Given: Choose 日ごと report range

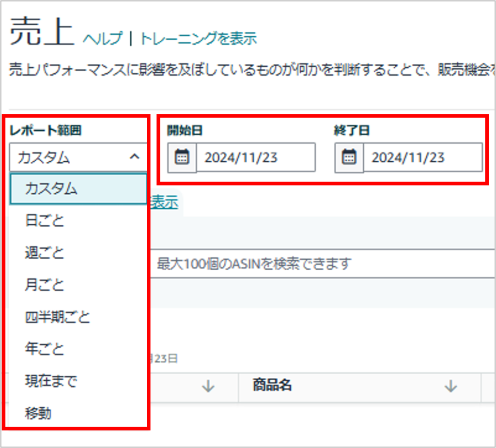Looking at the screenshot, I should pyautogui.click(x=78, y=220).
